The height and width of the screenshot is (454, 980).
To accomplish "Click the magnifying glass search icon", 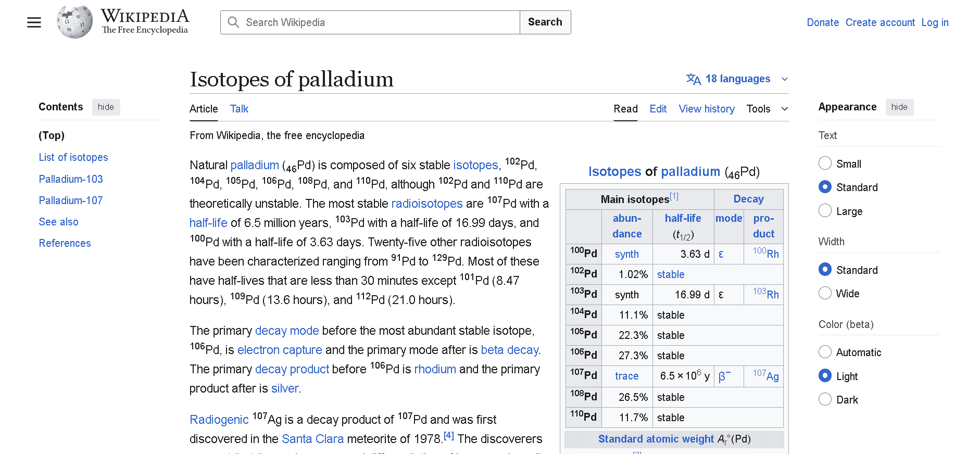I will 233,22.
